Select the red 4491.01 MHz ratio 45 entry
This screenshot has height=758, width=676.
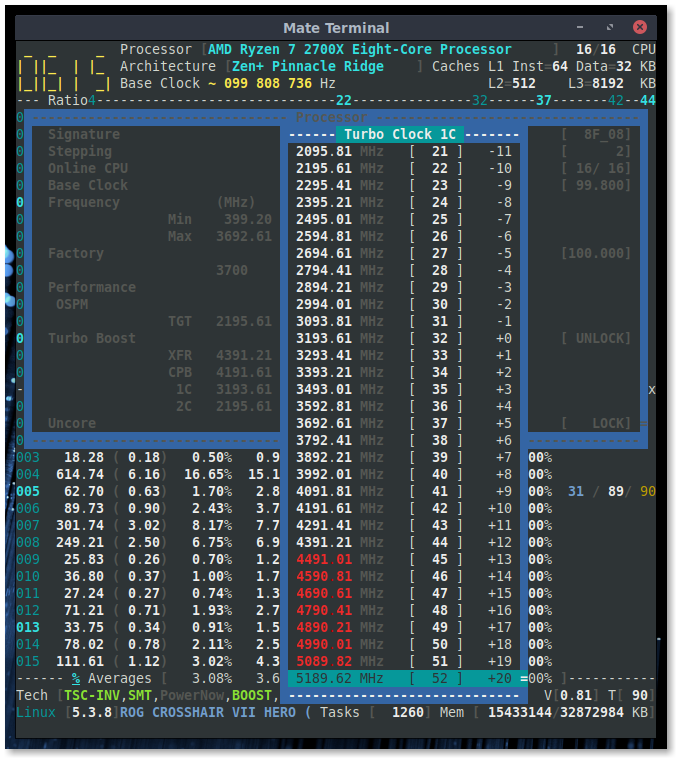pyautogui.click(x=404, y=559)
